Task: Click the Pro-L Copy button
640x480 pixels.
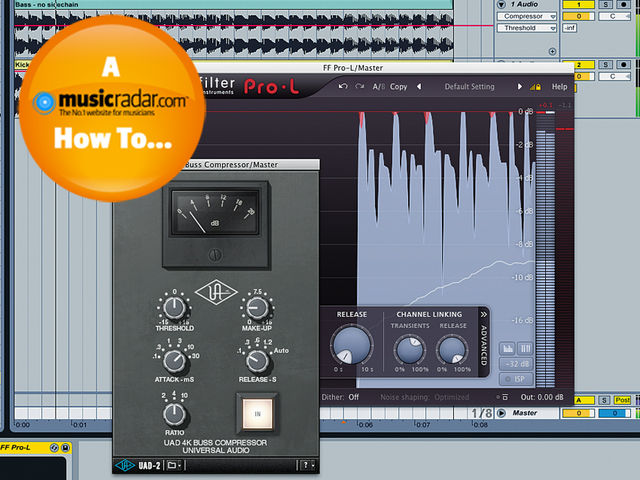Action: point(398,87)
